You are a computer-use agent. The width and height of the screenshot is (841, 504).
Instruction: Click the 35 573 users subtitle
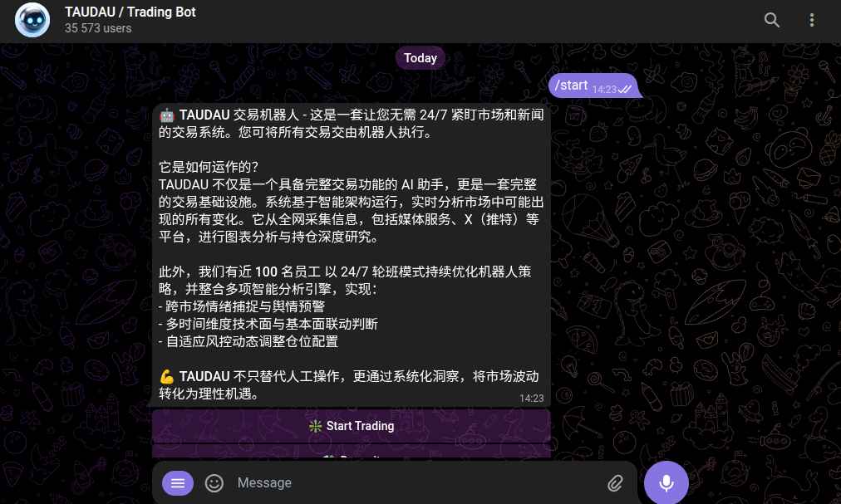point(98,28)
